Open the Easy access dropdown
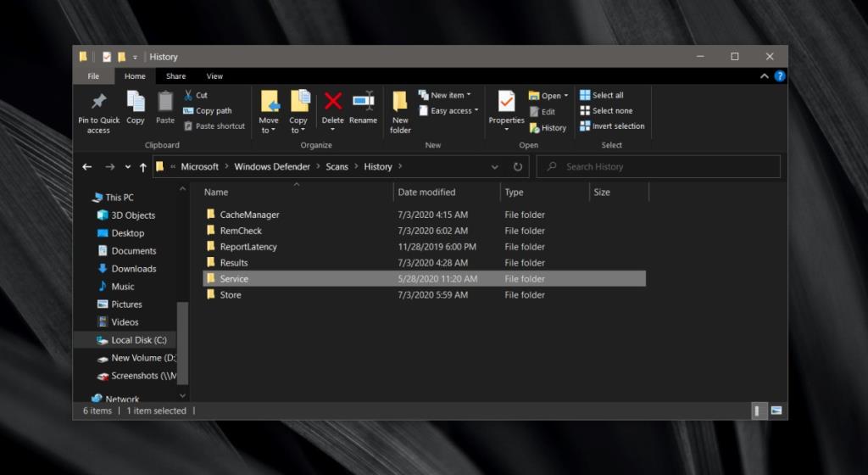The width and height of the screenshot is (868, 475). (448, 111)
